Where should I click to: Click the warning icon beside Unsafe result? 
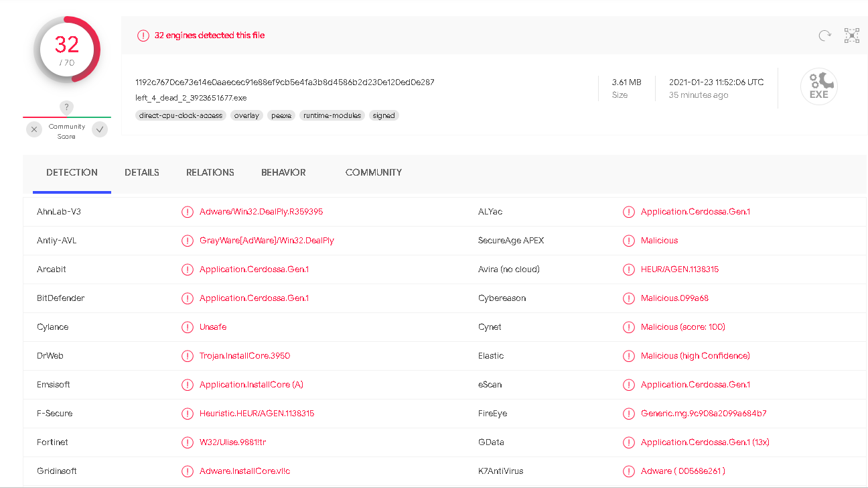(x=188, y=327)
